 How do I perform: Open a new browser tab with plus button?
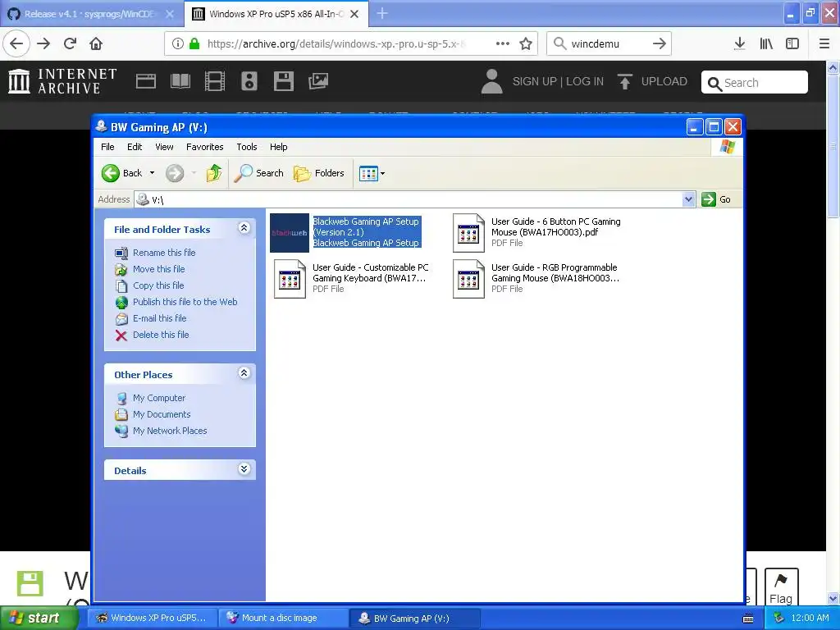[x=382, y=13]
